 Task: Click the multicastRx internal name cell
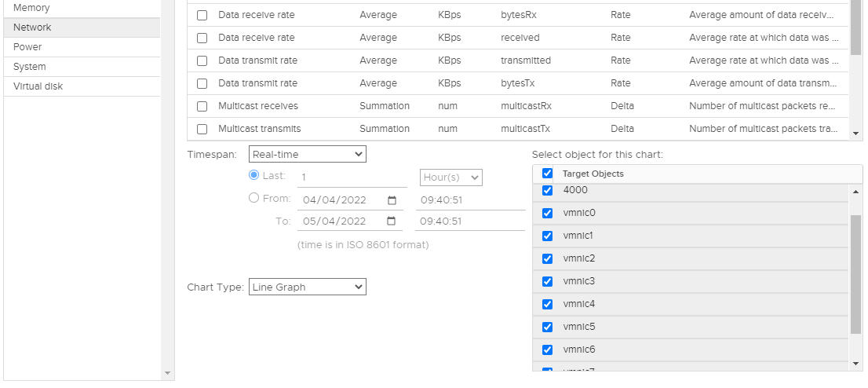(526, 106)
